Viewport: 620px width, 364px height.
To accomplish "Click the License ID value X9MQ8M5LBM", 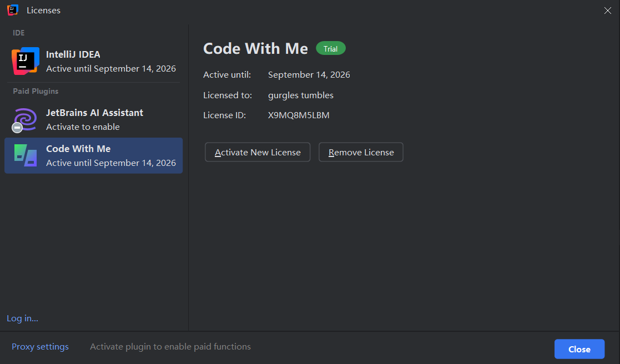I will point(299,115).
